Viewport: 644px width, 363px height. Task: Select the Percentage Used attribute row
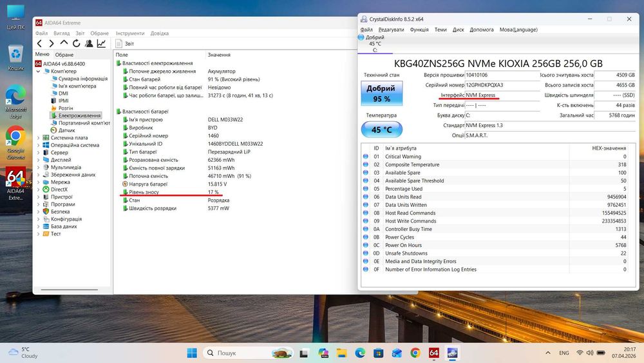coord(495,189)
